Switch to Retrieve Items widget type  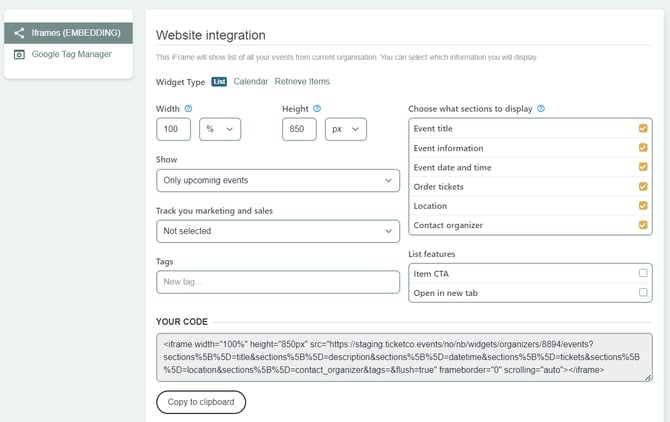(302, 82)
